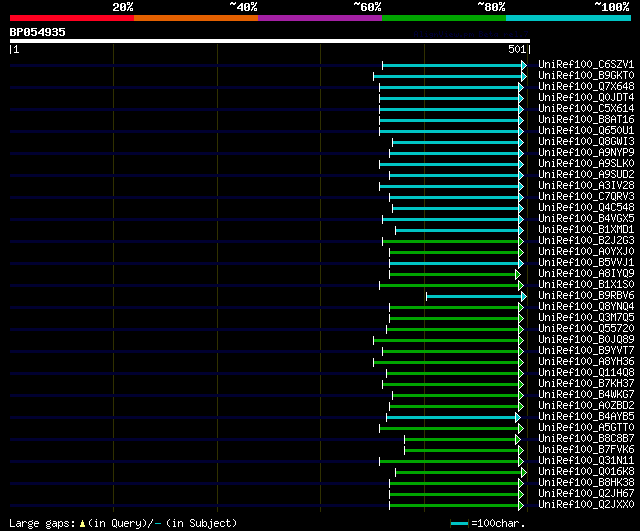Select the UniRef100_B4WKG7 label
Viewport: 640px width, 531px height.
click(586, 395)
